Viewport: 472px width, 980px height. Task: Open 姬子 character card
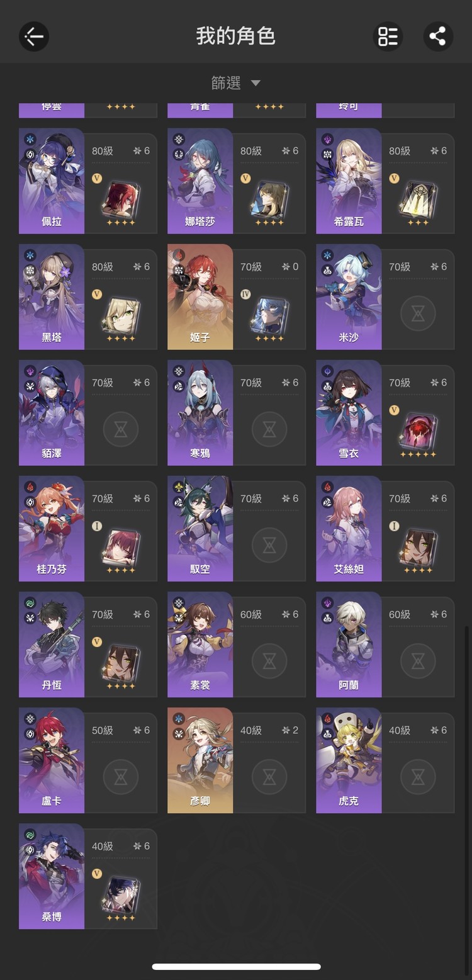pyautogui.click(x=237, y=297)
